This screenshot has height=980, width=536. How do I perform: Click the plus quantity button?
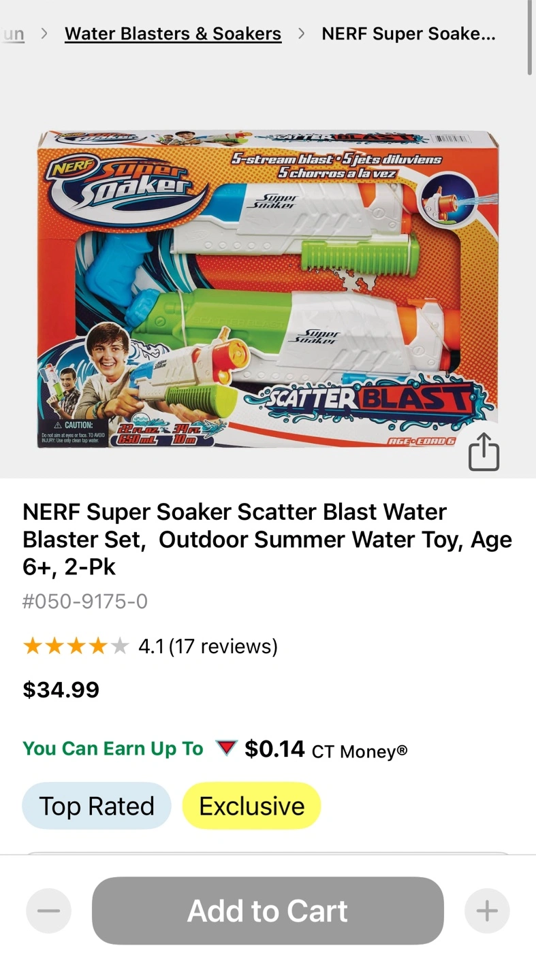point(487,911)
